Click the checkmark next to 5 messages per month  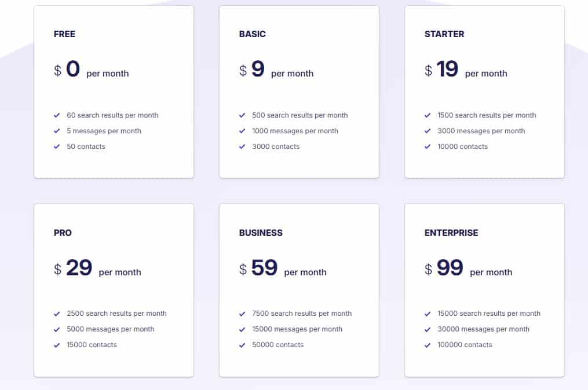click(57, 131)
